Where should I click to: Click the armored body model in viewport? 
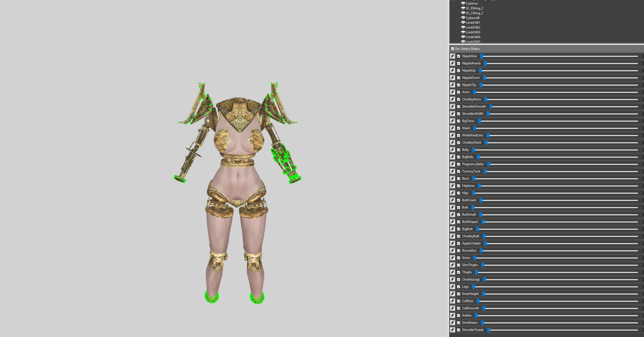(x=237, y=193)
